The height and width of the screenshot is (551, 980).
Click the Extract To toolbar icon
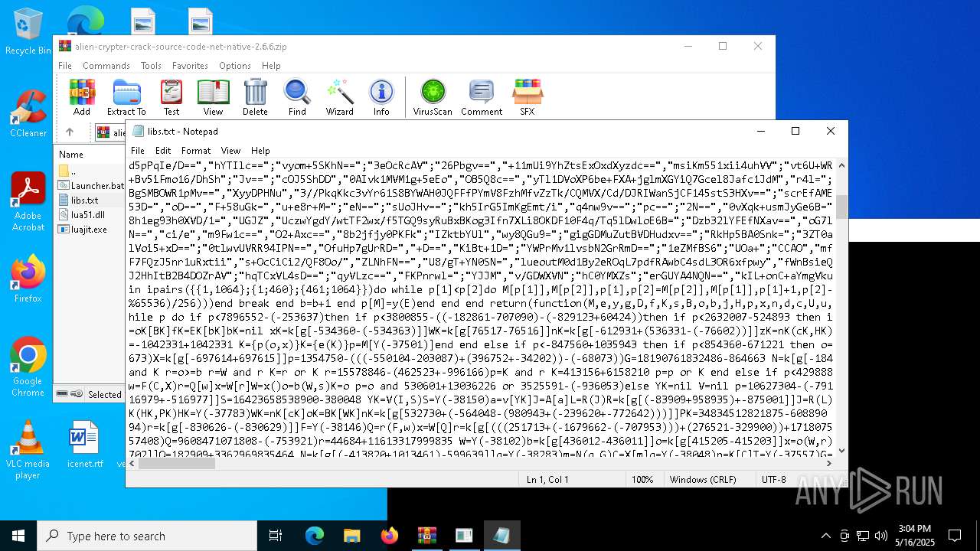pyautogui.click(x=126, y=97)
